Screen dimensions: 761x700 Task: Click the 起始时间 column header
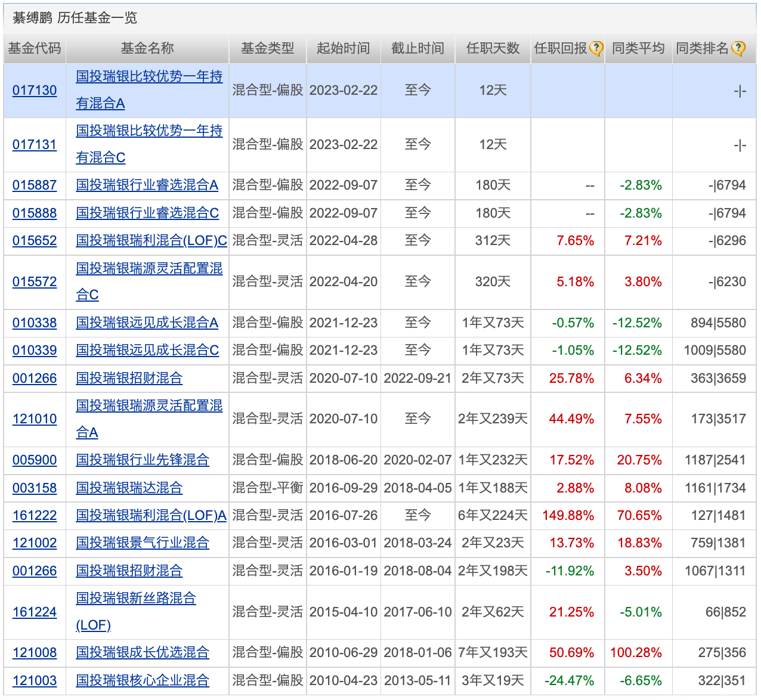point(344,48)
